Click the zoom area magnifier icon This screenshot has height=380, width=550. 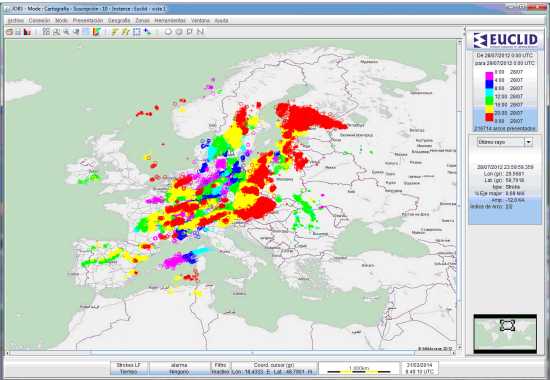(x=56, y=32)
